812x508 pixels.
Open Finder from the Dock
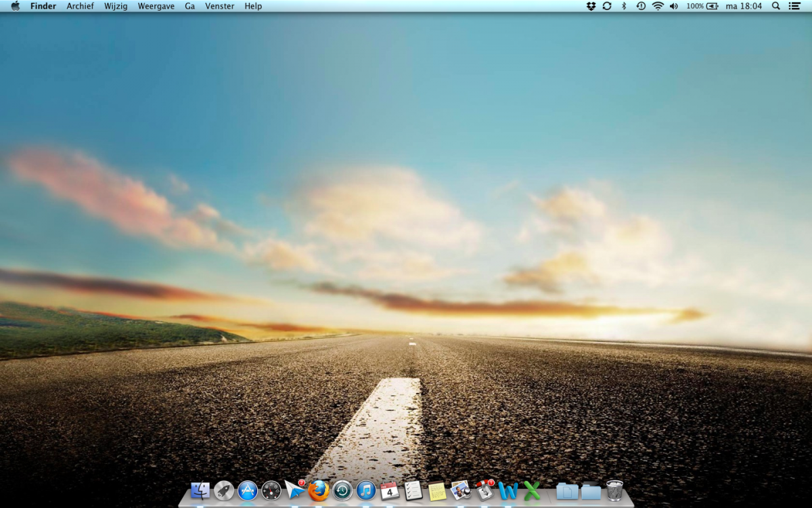200,490
